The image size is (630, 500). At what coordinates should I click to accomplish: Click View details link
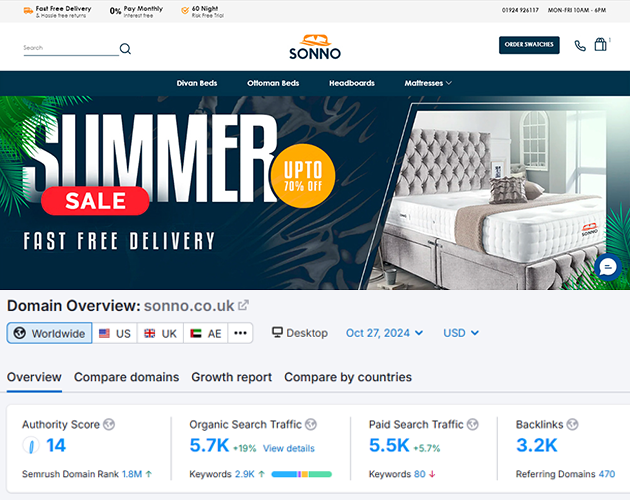(x=288, y=448)
